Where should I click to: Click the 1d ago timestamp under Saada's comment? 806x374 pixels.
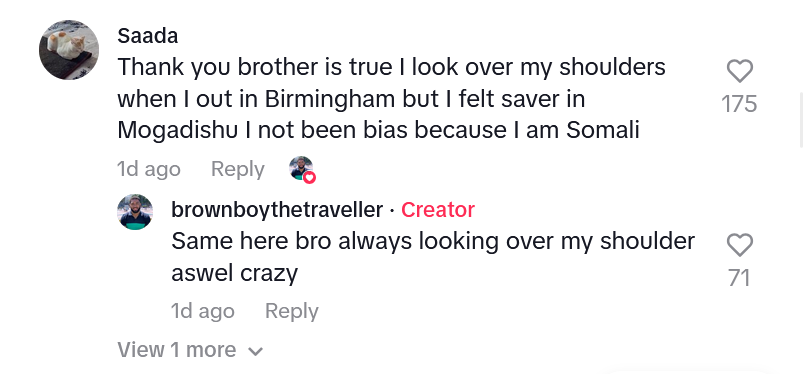tap(149, 169)
